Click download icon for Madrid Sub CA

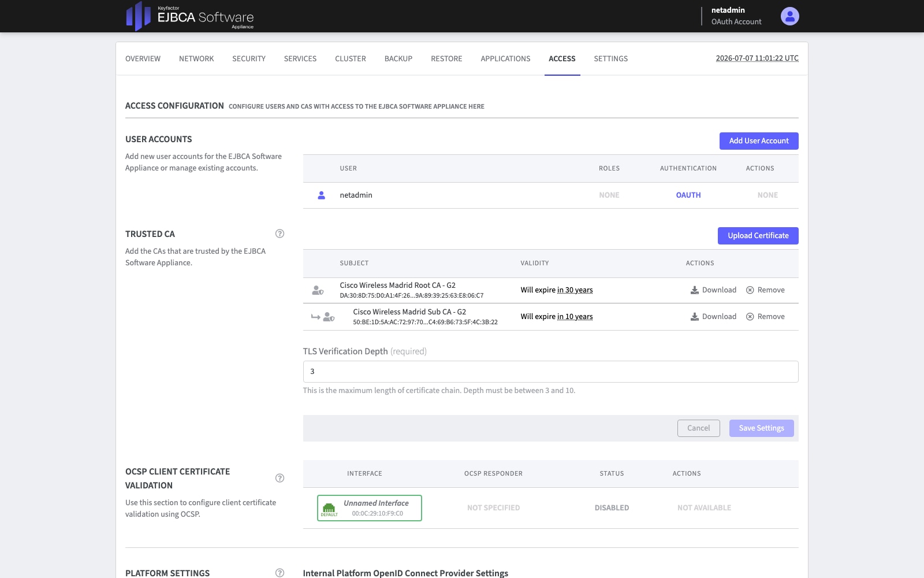(695, 317)
